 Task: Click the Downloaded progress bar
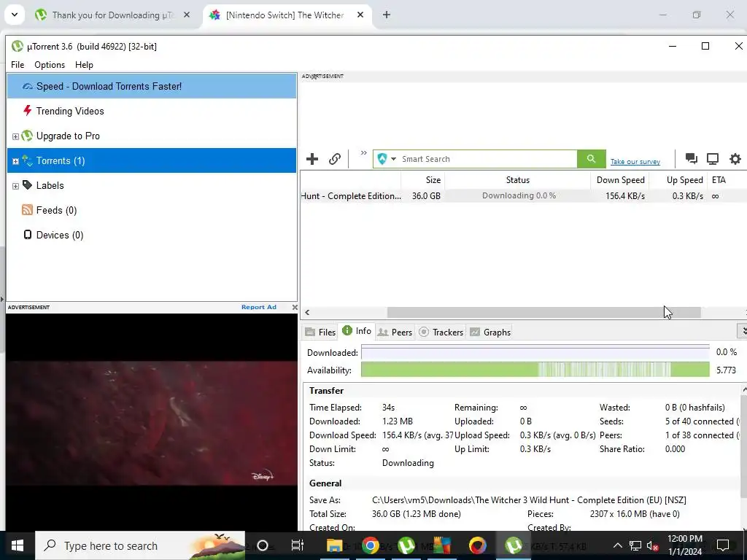pos(535,352)
